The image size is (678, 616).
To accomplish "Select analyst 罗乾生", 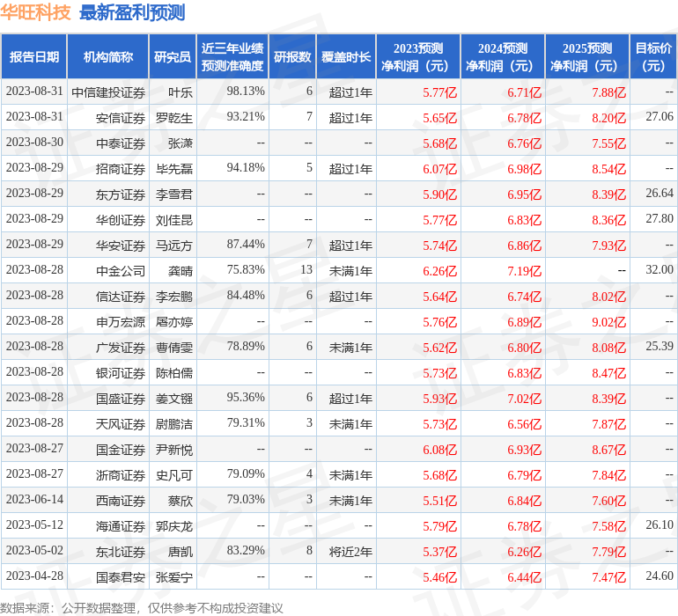I will [x=174, y=118].
